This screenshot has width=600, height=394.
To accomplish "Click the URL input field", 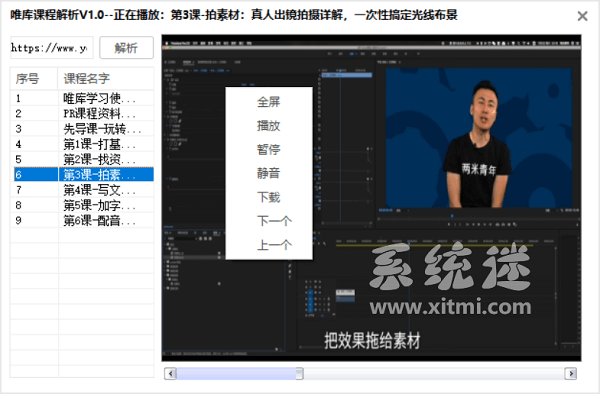I will (52, 48).
